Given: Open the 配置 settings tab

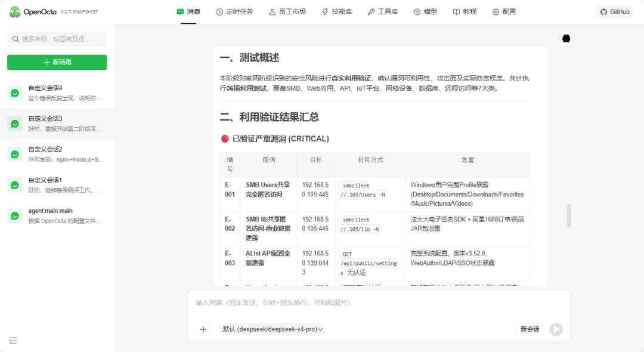Looking at the screenshot, I should [504, 12].
